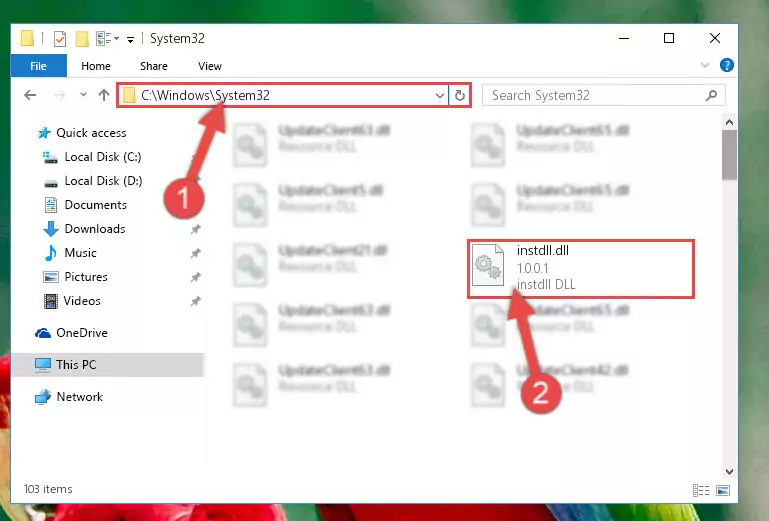769x521 pixels.
Task: Click the pin icon next to Downloads
Action: coord(196,229)
